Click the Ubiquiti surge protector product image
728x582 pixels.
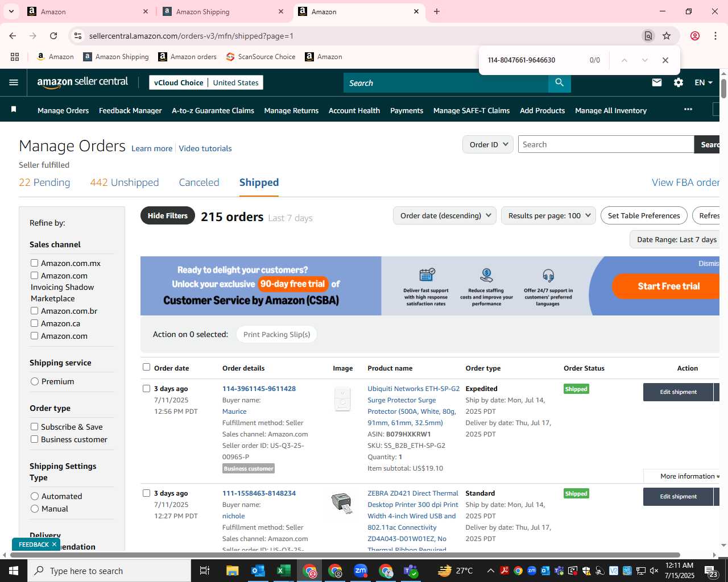tap(342, 398)
